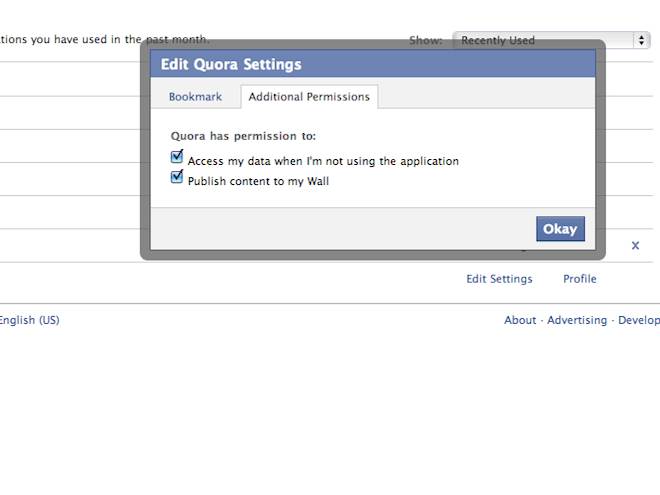Change language via English (US) link

pyautogui.click(x=30, y=320)
